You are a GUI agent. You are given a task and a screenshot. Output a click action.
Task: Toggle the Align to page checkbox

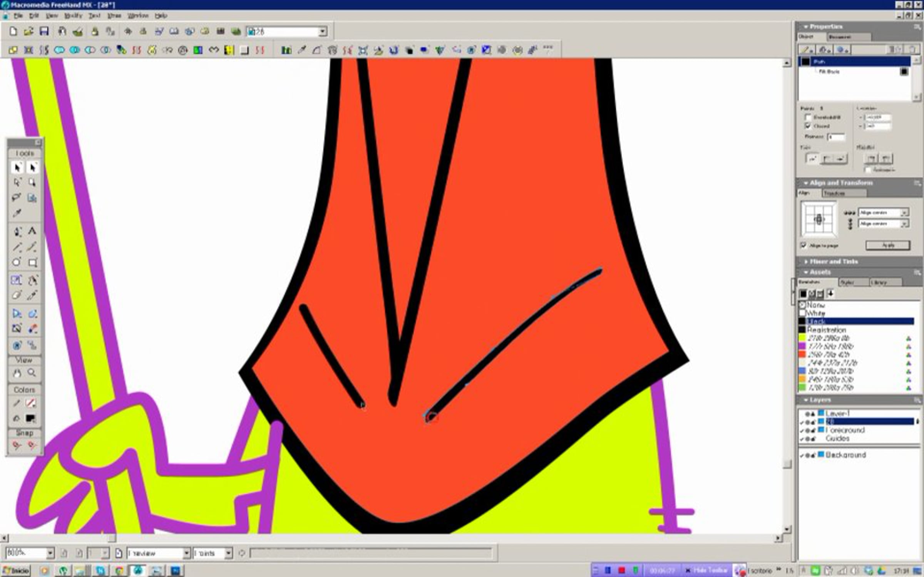pos(803,245)
